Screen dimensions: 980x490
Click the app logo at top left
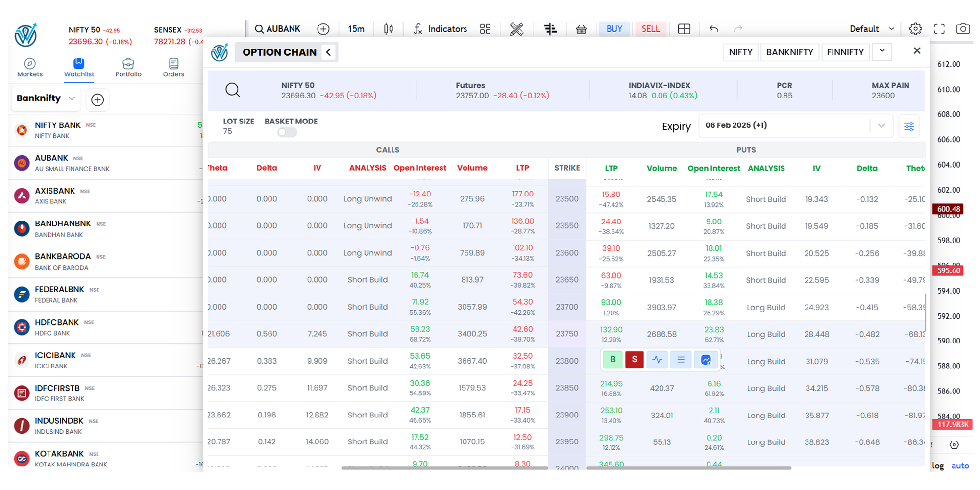click(x=25, y=35)
